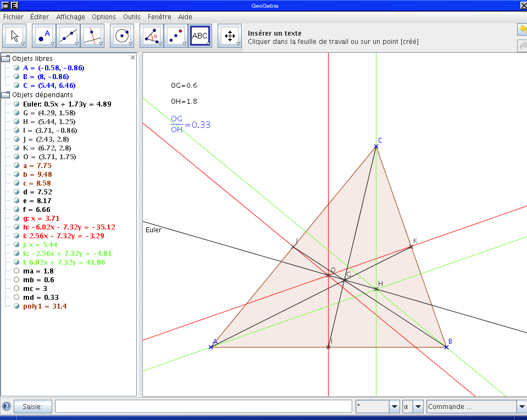
Task: Toggle visibility of poly1 object
Action: [x=16, y=306]
